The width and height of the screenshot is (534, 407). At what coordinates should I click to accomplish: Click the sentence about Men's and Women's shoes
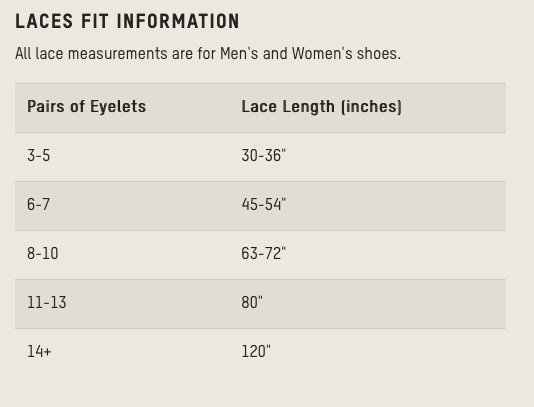208,54
